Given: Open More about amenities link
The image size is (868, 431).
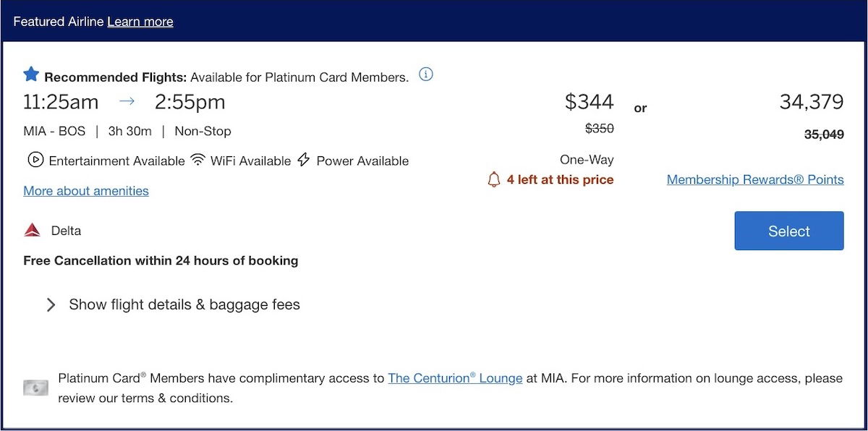Looking at the screenshot, I should [x=86, y=191].
